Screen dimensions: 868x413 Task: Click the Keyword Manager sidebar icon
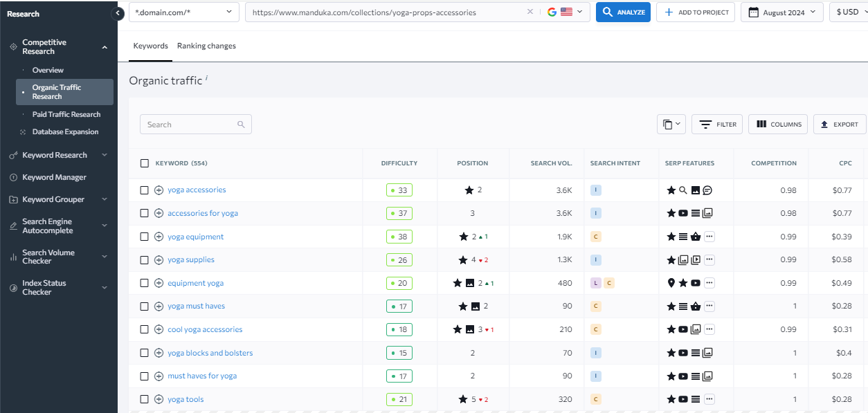tap(13, 178)
